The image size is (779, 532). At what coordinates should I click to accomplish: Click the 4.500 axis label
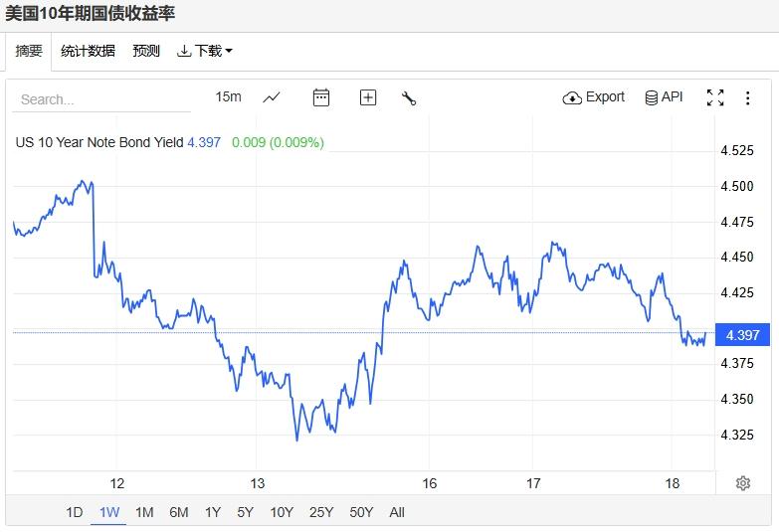pyautogui.click(x=737, y=186)
